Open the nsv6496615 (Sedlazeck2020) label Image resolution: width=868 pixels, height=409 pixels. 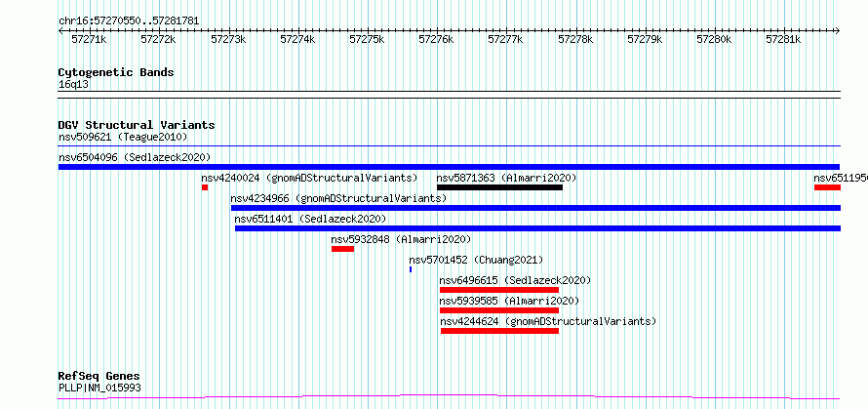click(515, 280)
